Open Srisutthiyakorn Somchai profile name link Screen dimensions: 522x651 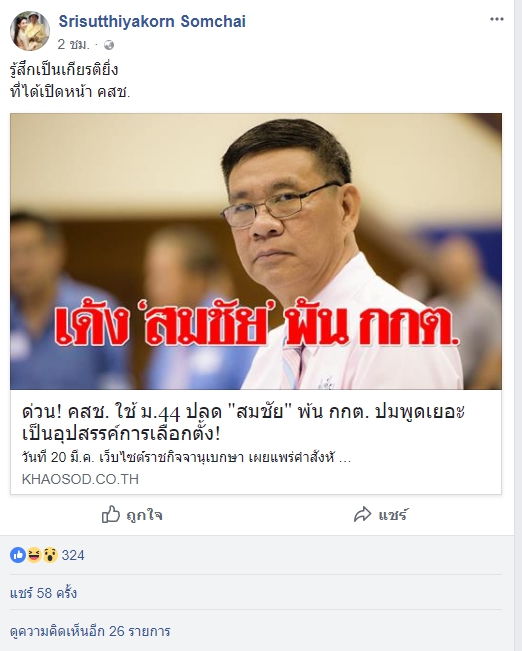(152, 21)
